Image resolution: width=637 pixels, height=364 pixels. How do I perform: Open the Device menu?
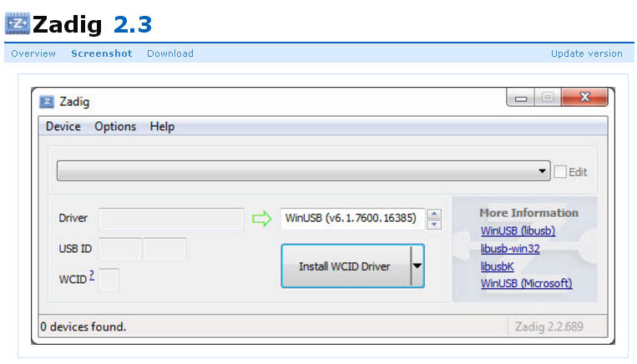coord(63,126)
